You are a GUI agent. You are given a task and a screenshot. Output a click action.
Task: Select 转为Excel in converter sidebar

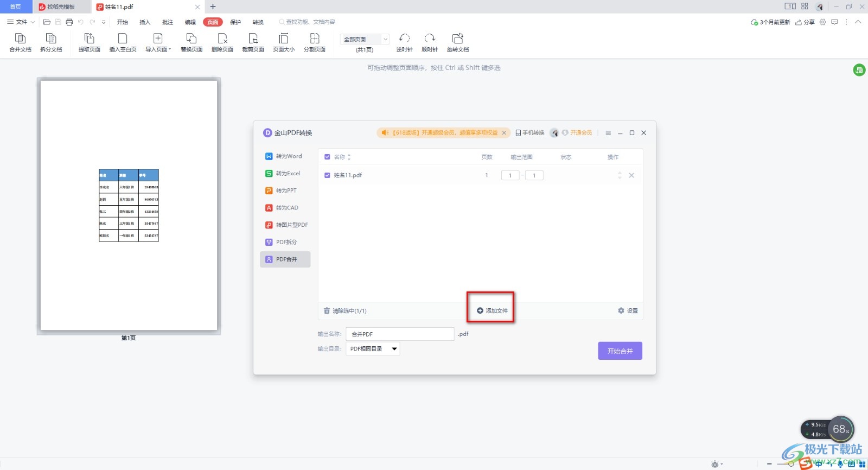pyautogui.click(x=285, y=174)
